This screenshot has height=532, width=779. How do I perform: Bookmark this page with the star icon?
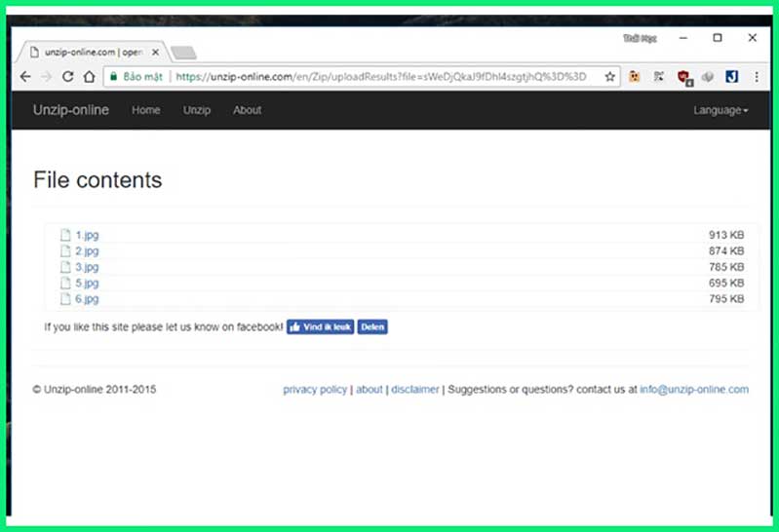(x=610, y=76)
